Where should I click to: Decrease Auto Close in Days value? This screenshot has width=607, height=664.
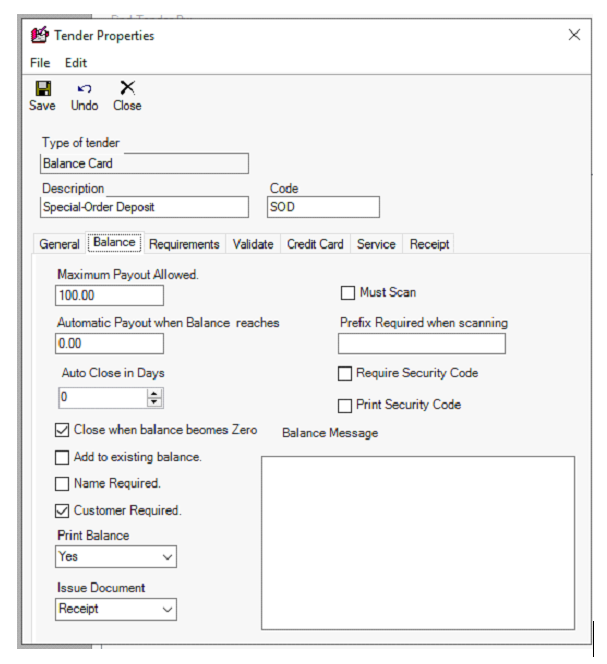154,402
